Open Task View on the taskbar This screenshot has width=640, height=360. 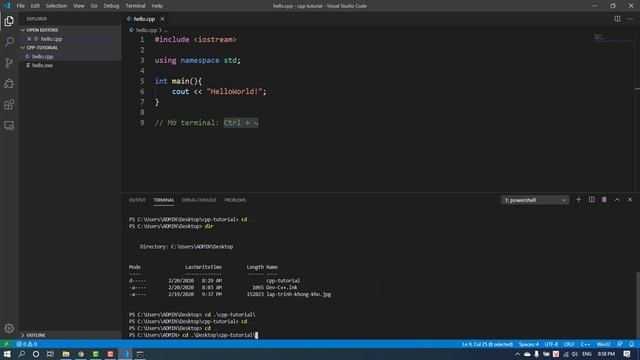pos(50,354)
